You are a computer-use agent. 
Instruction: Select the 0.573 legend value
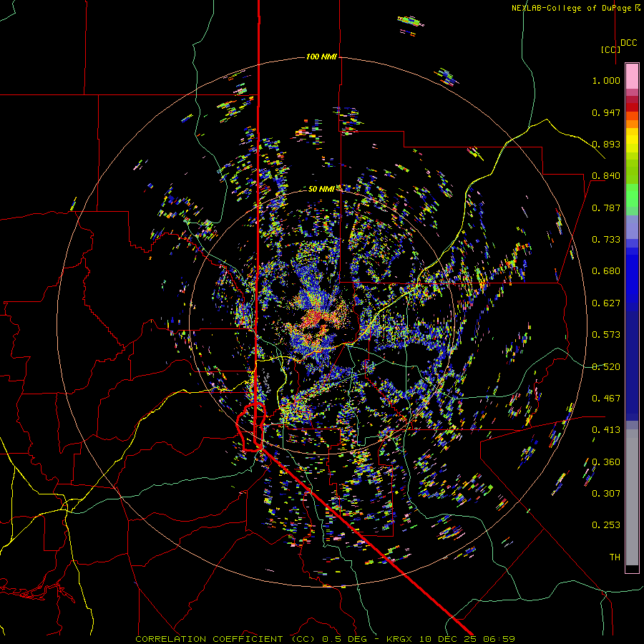pyautogui.click(x=606, y=335)
